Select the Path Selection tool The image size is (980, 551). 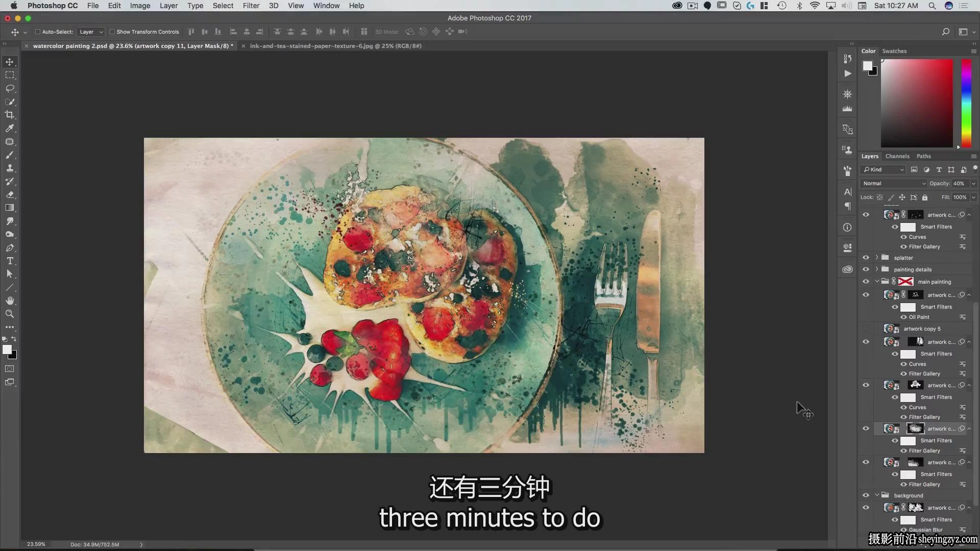pyautogui.click(x=10, y=274)
